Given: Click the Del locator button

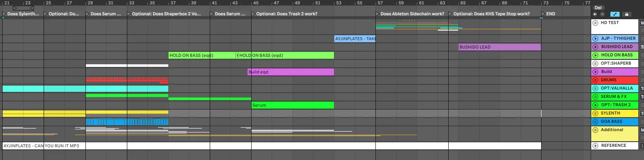Looking at the screenshot, I should [598, 8].
